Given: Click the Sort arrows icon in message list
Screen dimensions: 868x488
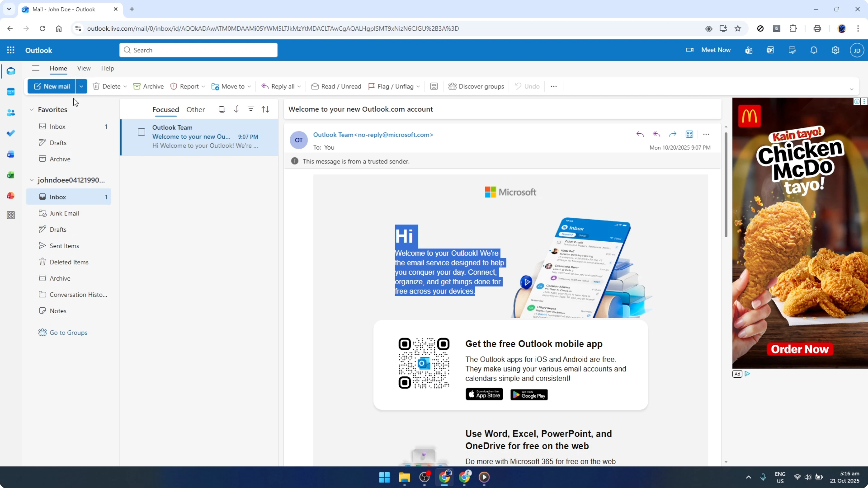Looking at the screenshot, I should [x=266, y=109].
